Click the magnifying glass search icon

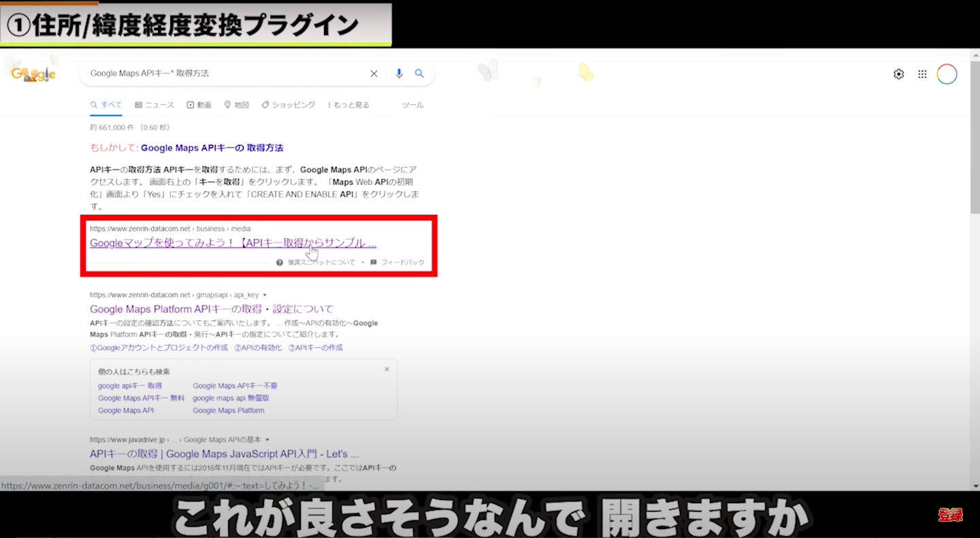pyautogui.click(x=420, y=74)
